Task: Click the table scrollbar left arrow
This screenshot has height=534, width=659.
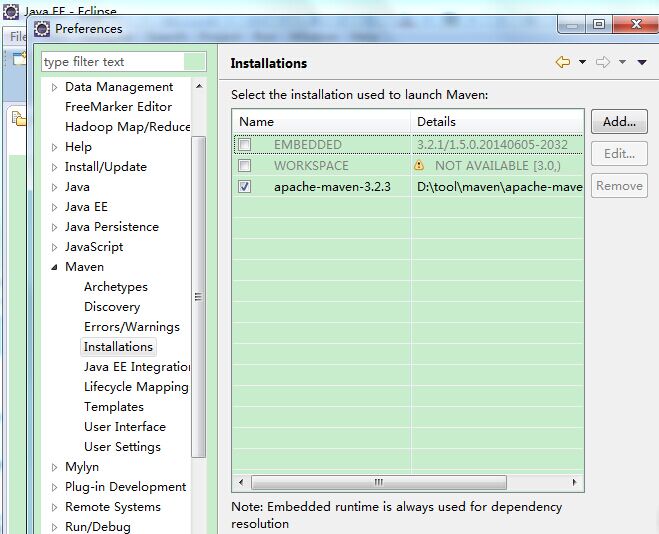Action: click(x=241, y=482)
